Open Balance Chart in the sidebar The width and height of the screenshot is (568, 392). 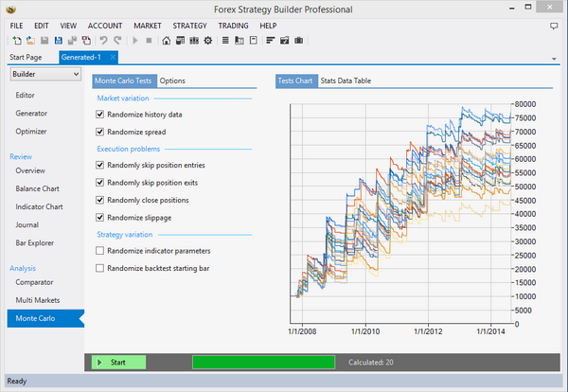(37, 188)
